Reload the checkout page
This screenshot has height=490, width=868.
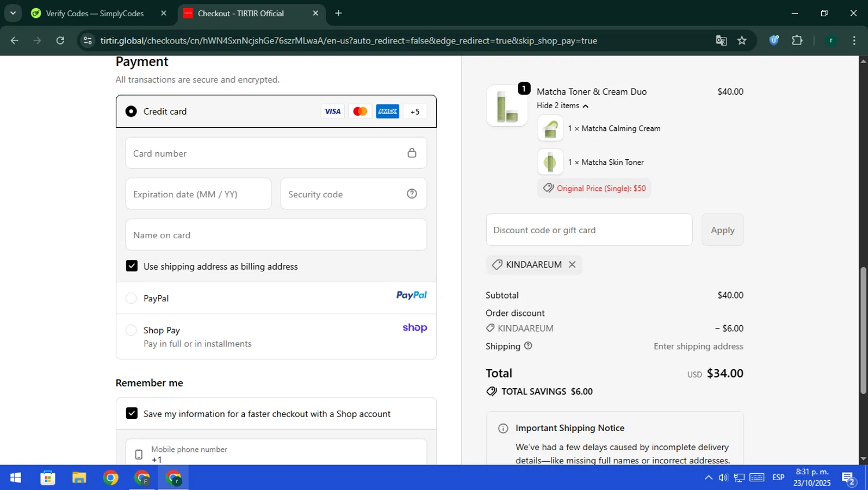pos(60,40)
